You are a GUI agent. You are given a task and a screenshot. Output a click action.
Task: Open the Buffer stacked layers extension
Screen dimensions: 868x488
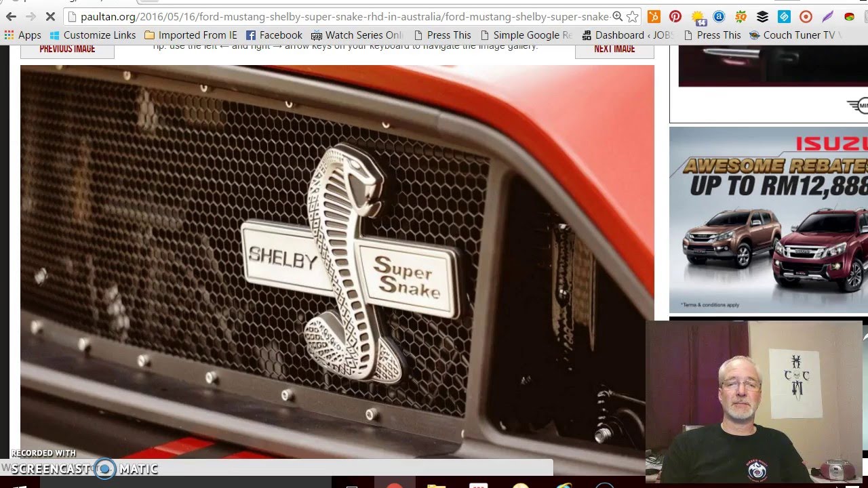pyautogui.click(x=762, y=16)
